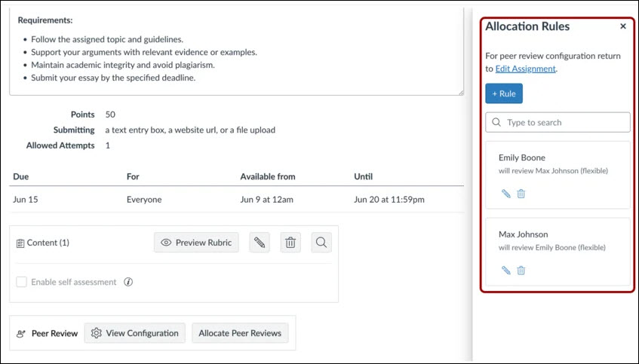
Task: Open the Preview Rubric button
Action: click(x=196, y=243)
